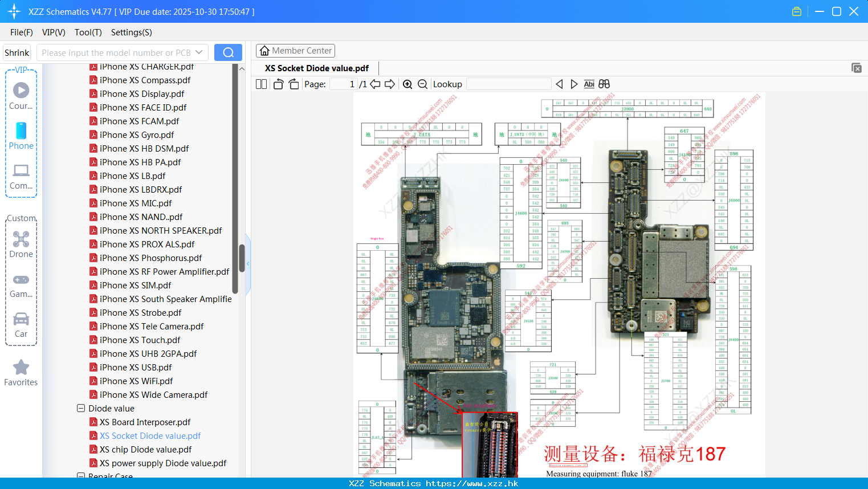The width and height of the screenshot is (868, 489).
Task: Open iPhone XS NAND..pdf
Action: [141, 217]
